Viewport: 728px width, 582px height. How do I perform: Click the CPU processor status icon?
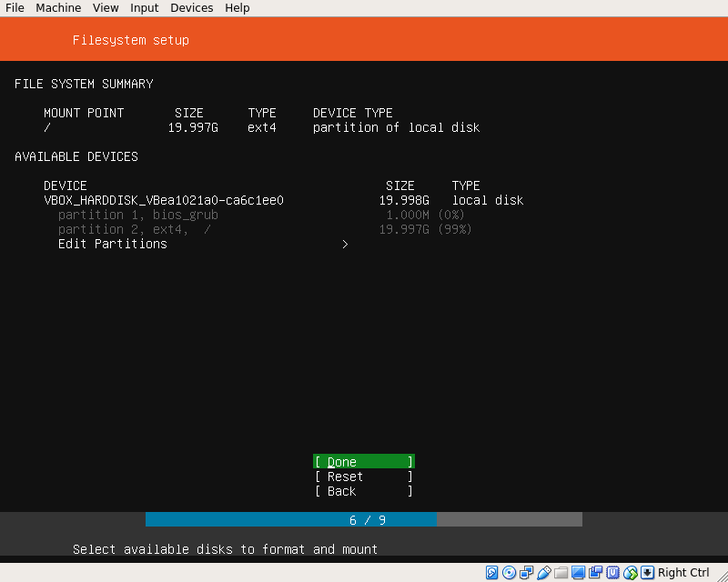(613, 573)
